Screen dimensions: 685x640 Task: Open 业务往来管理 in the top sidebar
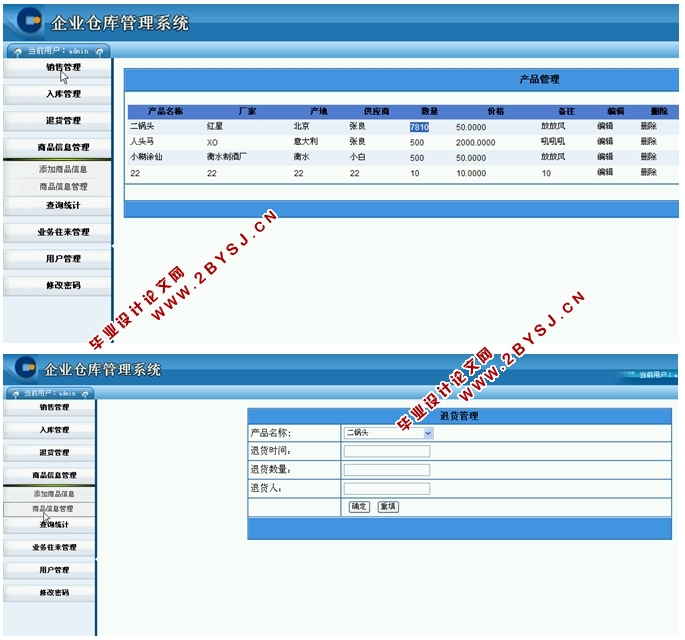[x=57, y=232]
